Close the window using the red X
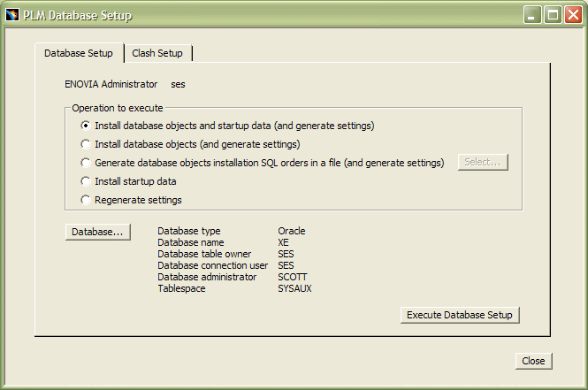 [572, 15]
